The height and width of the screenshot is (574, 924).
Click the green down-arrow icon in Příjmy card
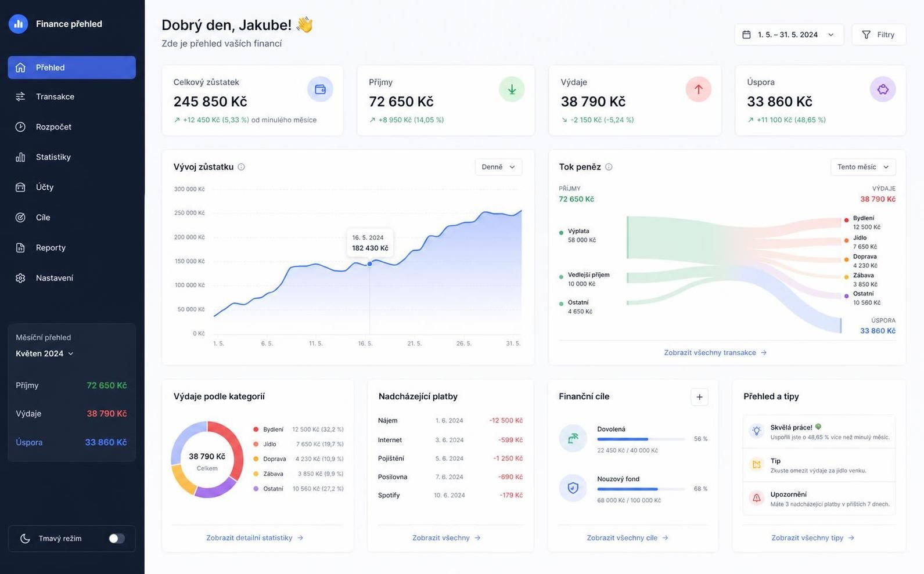(512, 89)
